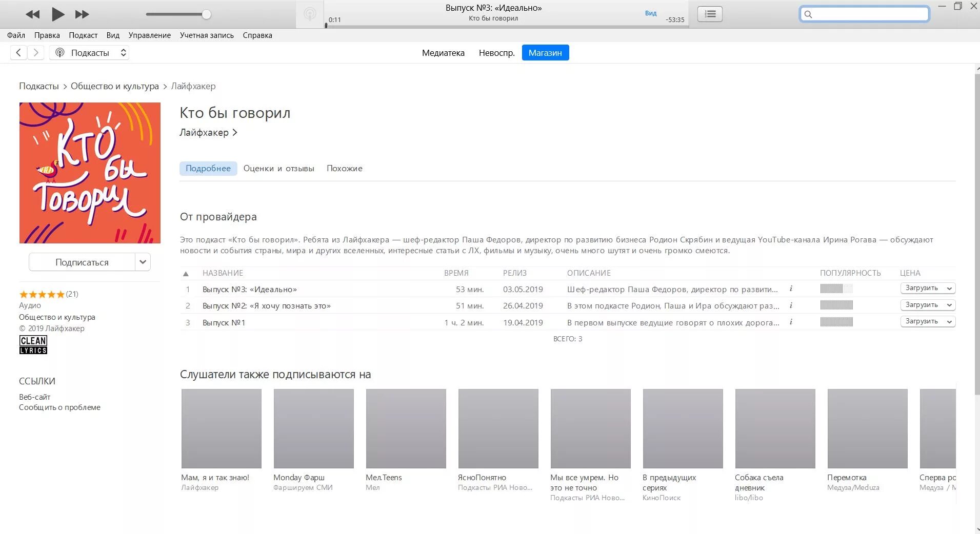Image resolution: width=980 pixels, height=534 pixels.
Task: Sort by the РЕЛИЗ column
Action: (x=515, y=273)
